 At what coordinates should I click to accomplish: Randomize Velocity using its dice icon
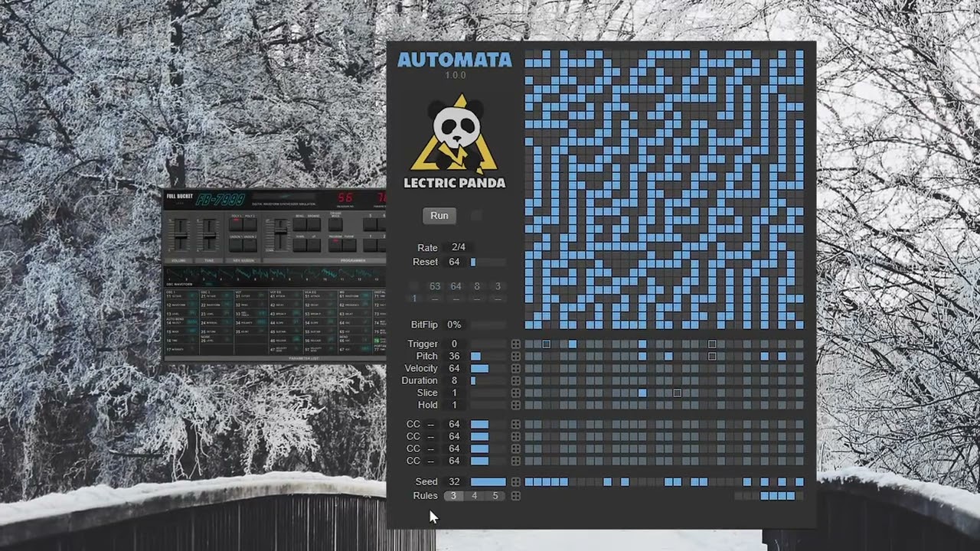coord(516,369)
